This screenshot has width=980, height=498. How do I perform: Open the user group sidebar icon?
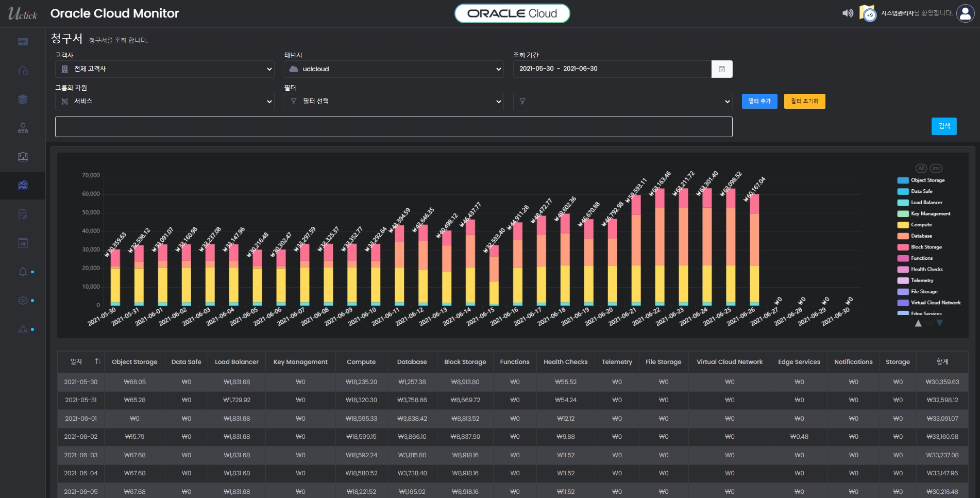(x=23, y=329)
